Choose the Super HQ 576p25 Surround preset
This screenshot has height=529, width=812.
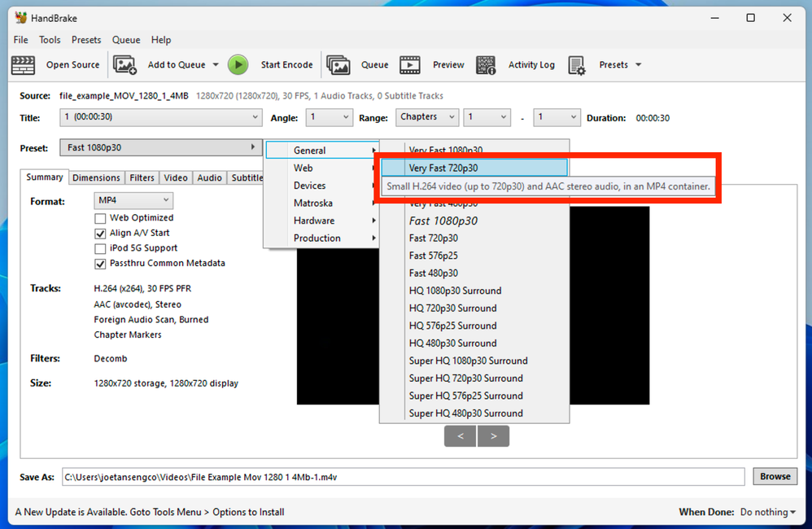(x=474, y=396)
